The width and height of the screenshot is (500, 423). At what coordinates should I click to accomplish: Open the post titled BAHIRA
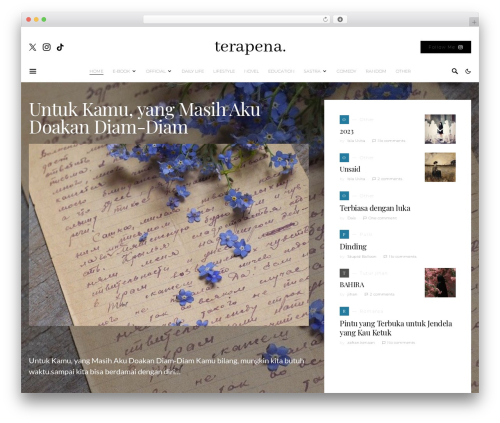pos(352,285)
